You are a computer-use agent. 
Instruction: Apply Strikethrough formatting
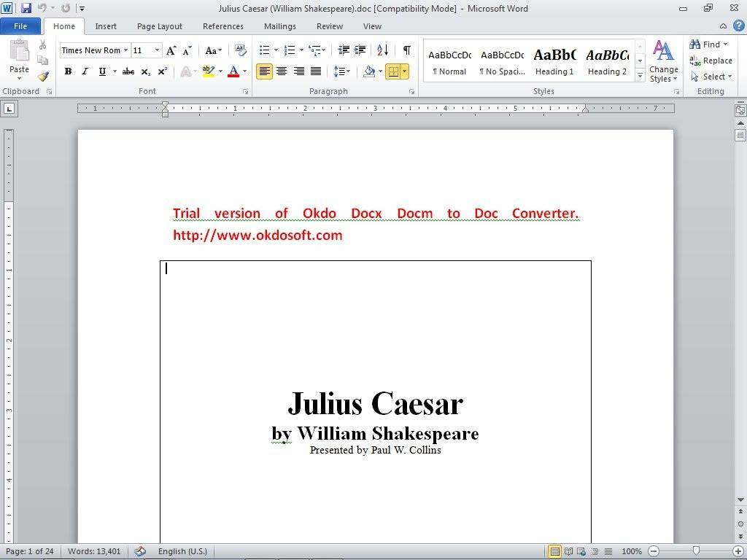[128, 71]
